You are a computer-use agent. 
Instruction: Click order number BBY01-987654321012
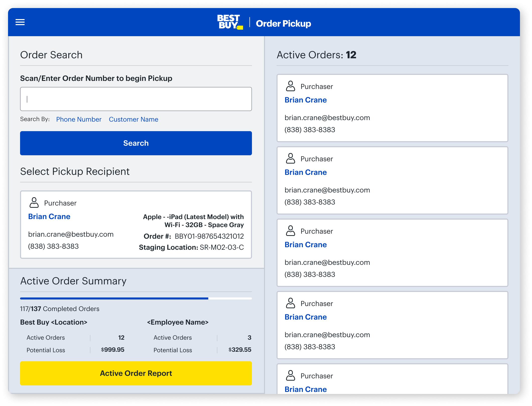pos(209,236)
